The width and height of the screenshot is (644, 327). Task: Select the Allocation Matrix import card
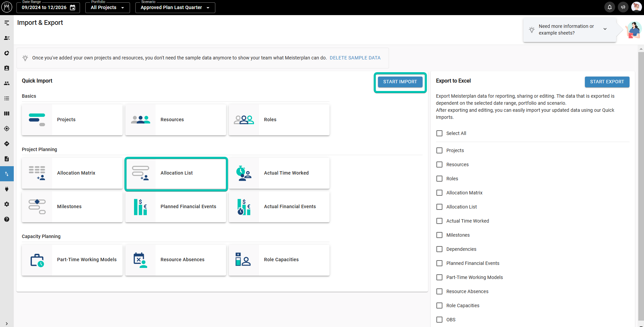[x=72, y=173]
